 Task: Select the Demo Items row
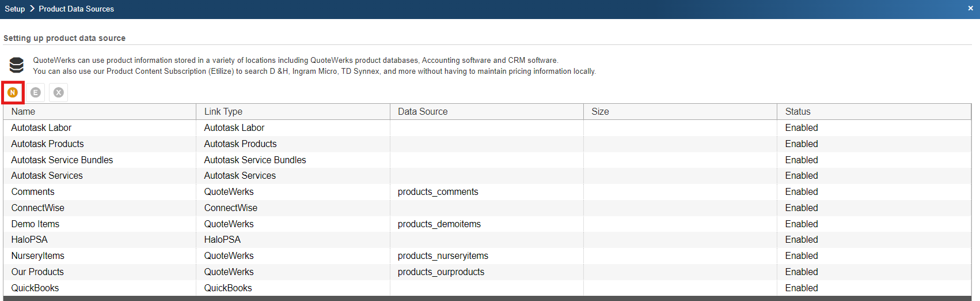(35, 224)
